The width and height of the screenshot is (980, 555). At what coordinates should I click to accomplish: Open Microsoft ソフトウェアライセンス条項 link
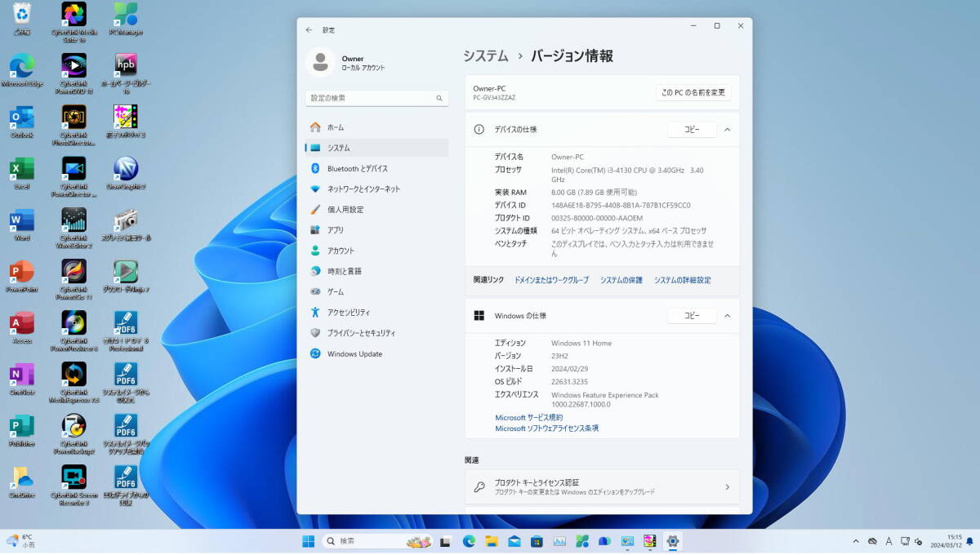click(x=547, y=428)
